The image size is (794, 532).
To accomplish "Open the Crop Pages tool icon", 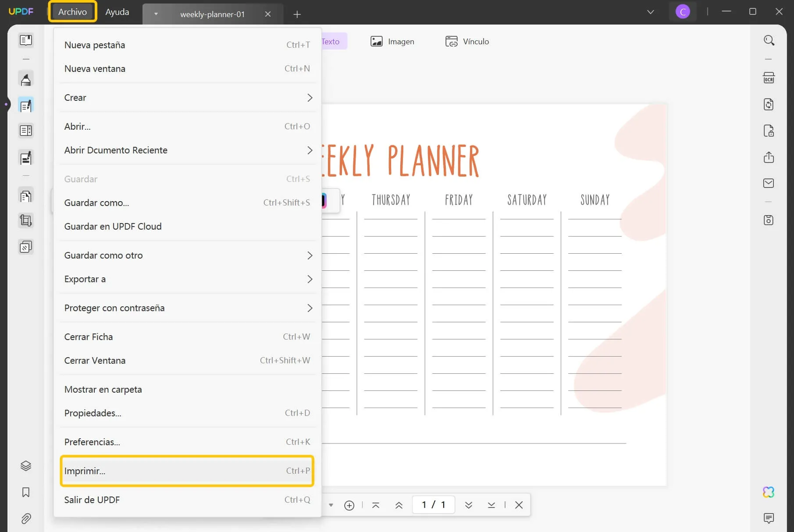I will (x=26, y=220).
